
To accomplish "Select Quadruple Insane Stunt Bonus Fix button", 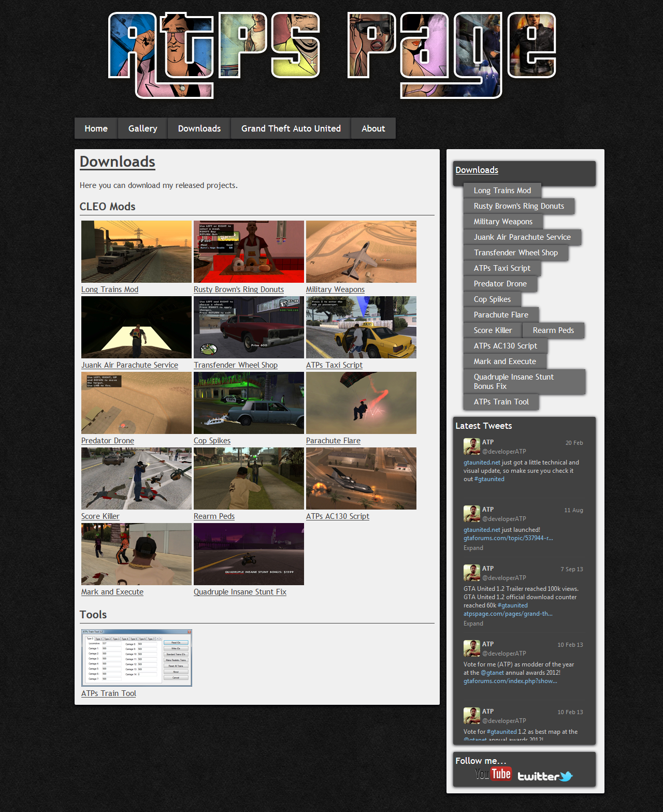I will pos(524,382).
